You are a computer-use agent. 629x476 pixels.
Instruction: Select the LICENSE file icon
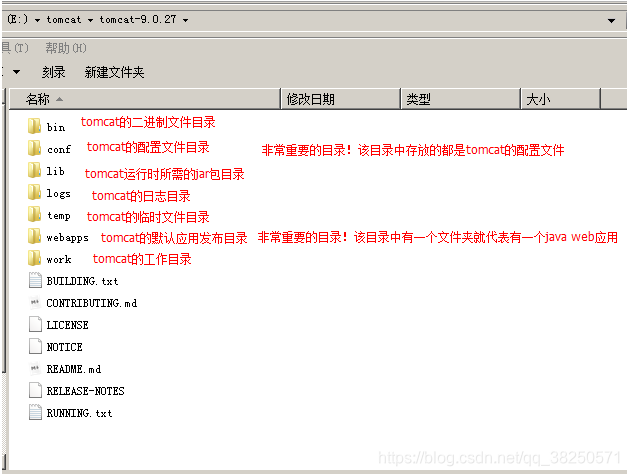click(x=35, y=324)
